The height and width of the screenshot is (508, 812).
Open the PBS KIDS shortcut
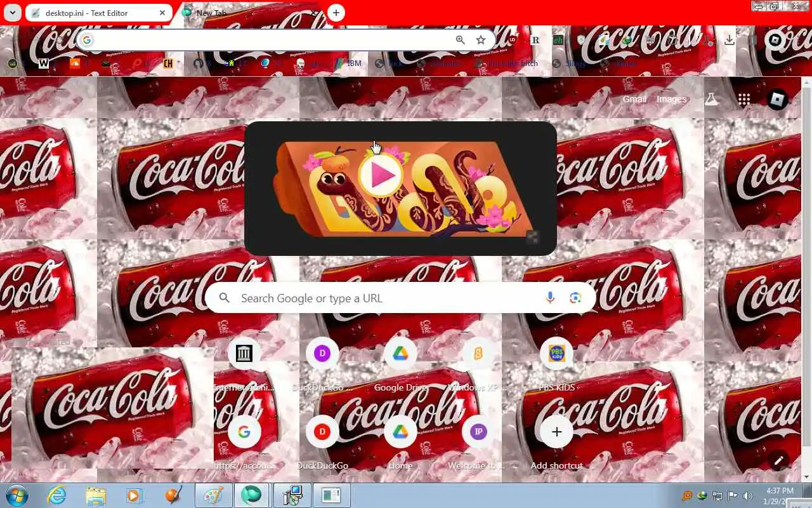tap(556, 365)
